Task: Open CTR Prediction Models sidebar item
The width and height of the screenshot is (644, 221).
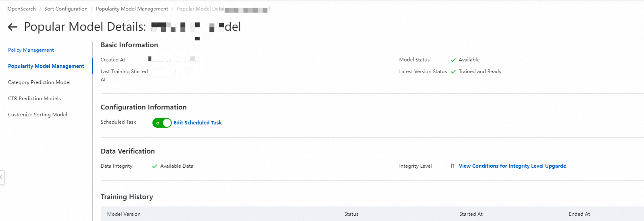Action: point(34,99)
